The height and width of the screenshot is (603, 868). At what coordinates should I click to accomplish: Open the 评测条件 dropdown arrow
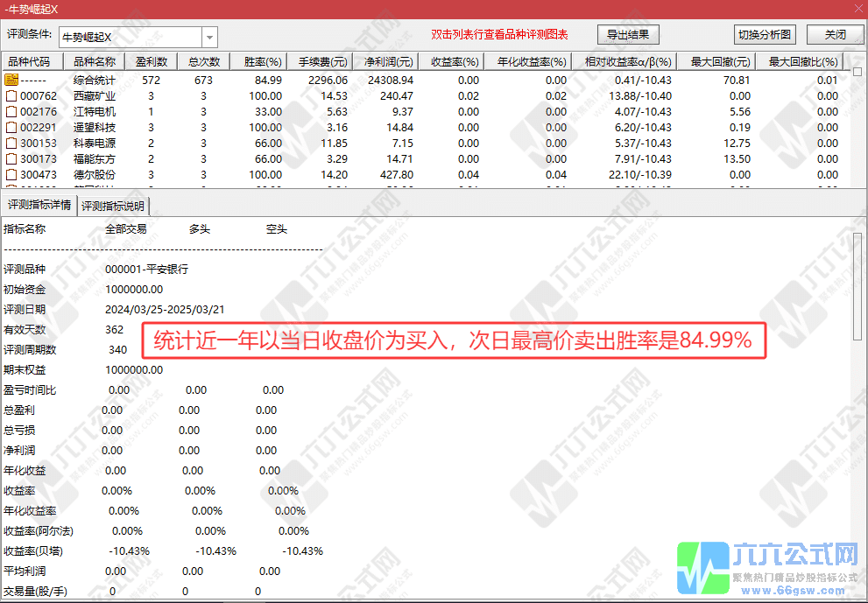click(x=209, y=38)
